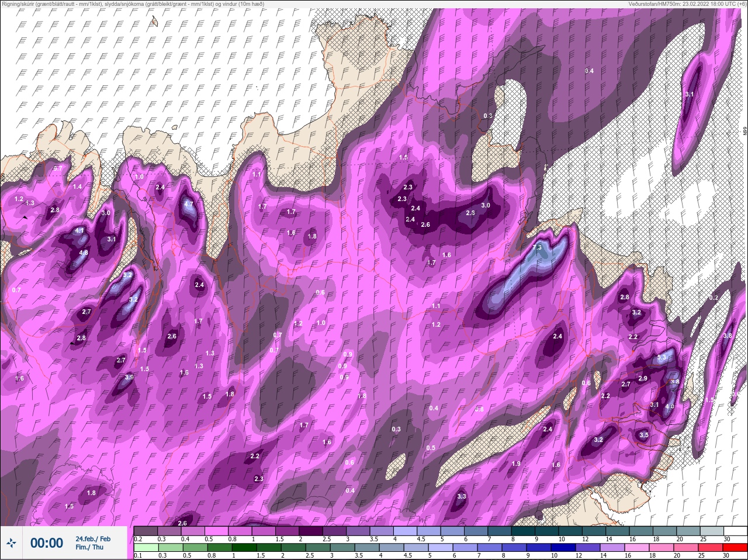748x560 pixels.
Task: Click the 5.3 precipitation value on the map
Action: pos(662,357)
